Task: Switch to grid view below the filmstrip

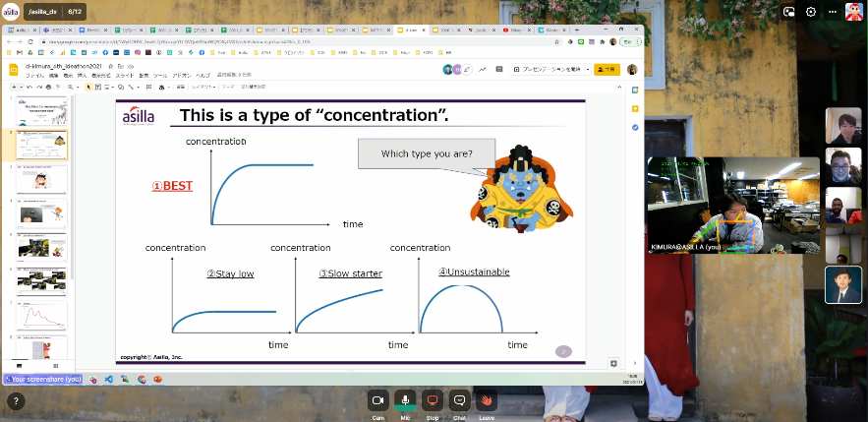Action: [55, 366]
